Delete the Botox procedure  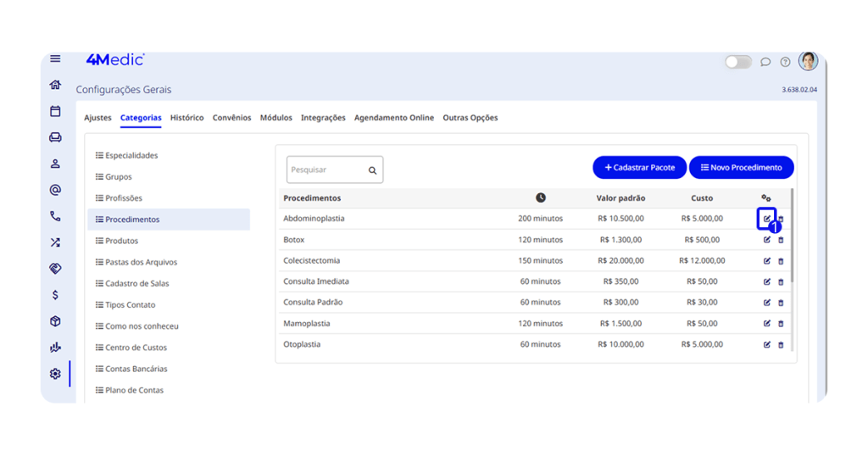(781, 240)
